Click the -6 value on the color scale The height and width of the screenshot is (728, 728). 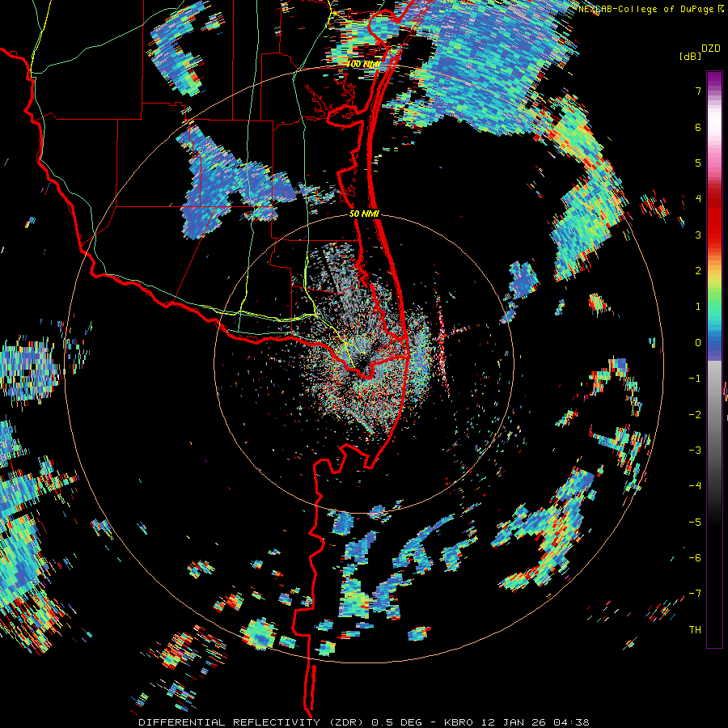tap(695, 558)
